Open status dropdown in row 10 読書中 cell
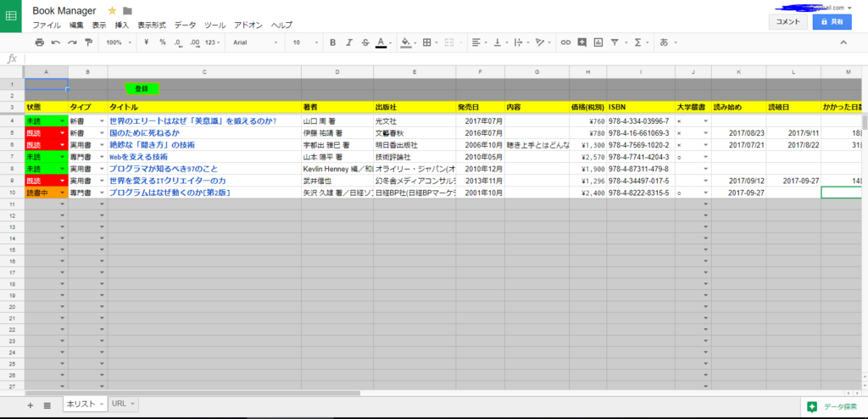This screenshot has width=868, height=419. coord(63,193)
